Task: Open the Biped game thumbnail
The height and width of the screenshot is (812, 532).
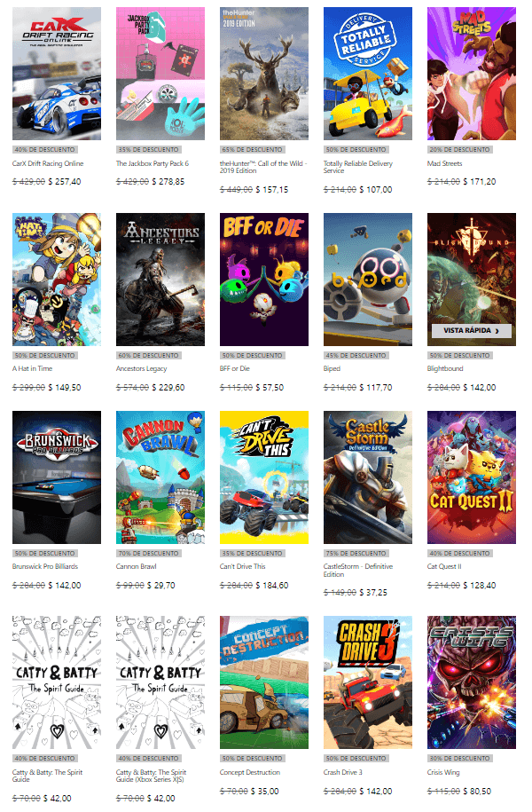Action: point(368,280)
